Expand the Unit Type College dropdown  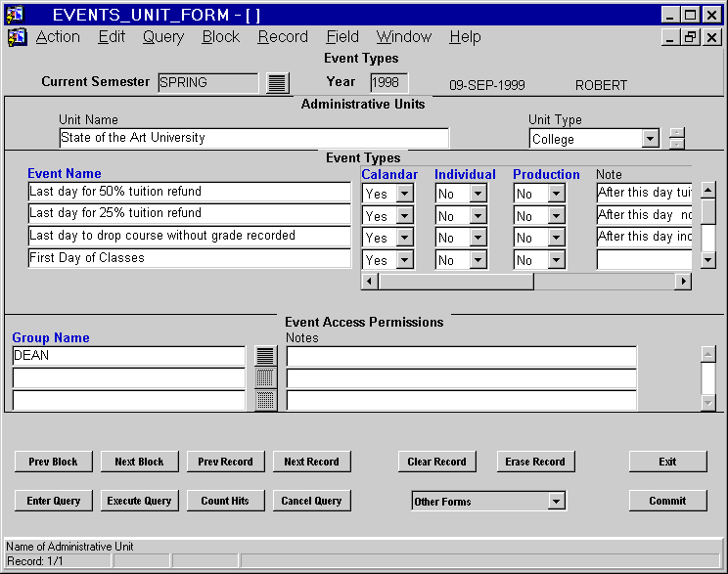click(651, 139)
